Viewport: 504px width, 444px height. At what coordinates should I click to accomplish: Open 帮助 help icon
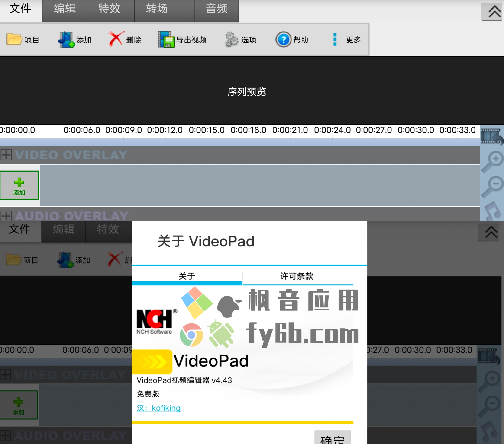click(x=283, y=39)
